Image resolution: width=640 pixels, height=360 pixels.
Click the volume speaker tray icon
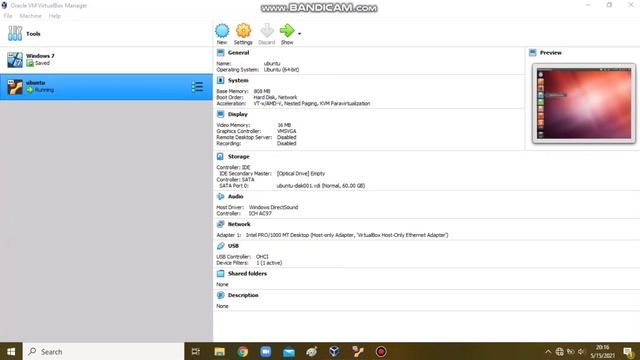pyautogui.click(x=582, y=351)
